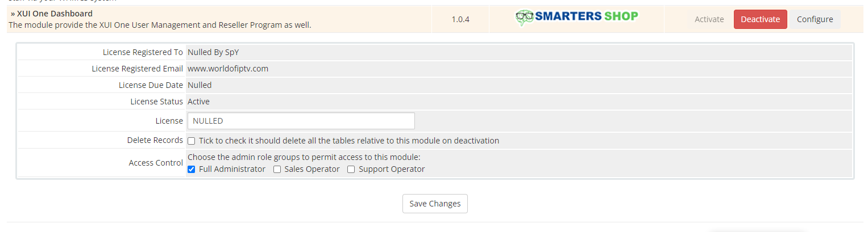Click the XUI One module description text
The image size is (868, 232).
coord(160,25)
